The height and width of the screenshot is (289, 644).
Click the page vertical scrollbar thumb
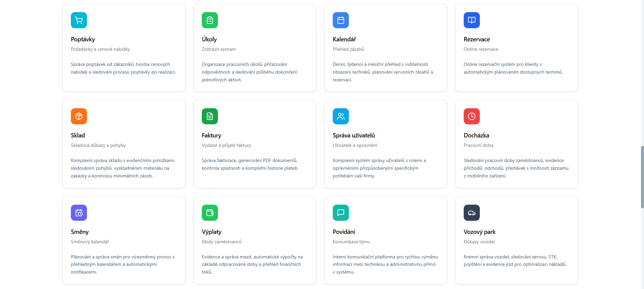[642, 177]
